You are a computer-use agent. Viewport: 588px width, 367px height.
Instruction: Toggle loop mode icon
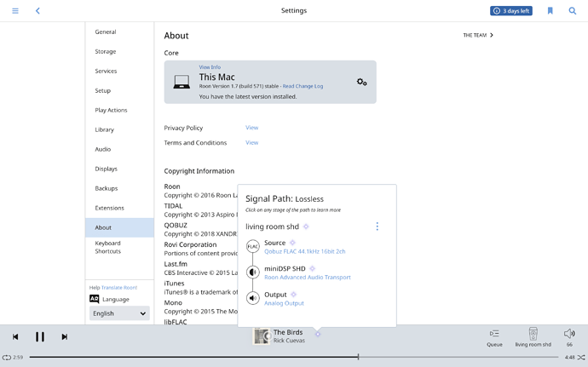6,358
